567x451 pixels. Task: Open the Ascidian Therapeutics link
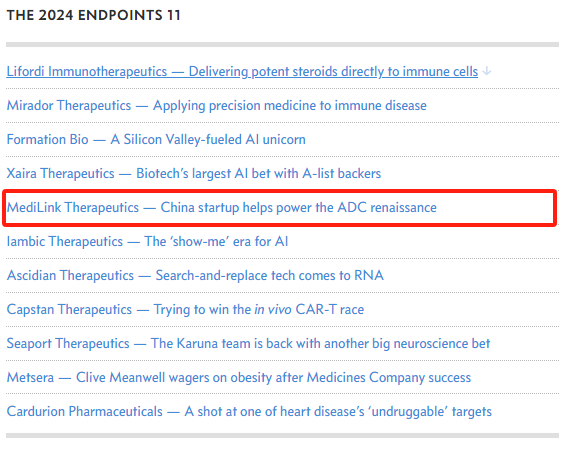point(195,276)
